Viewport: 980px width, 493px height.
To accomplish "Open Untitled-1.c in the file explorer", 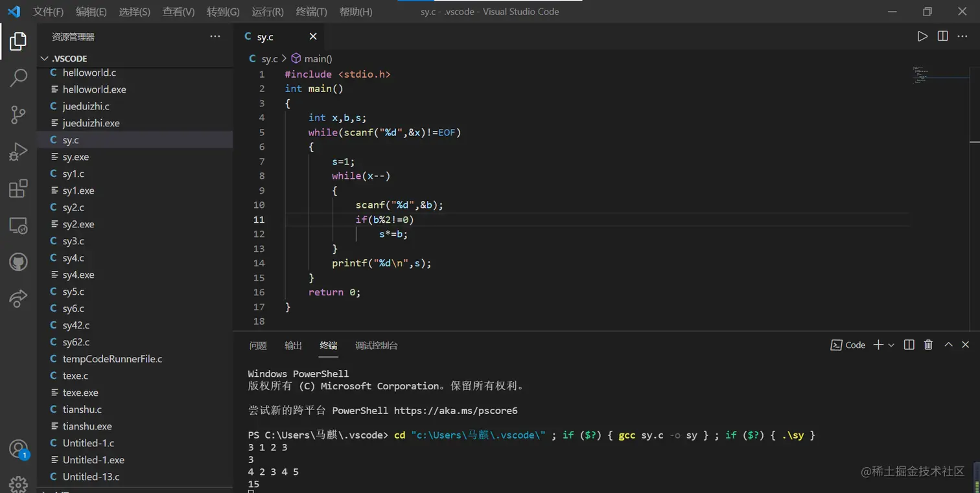I will [135, 443].
